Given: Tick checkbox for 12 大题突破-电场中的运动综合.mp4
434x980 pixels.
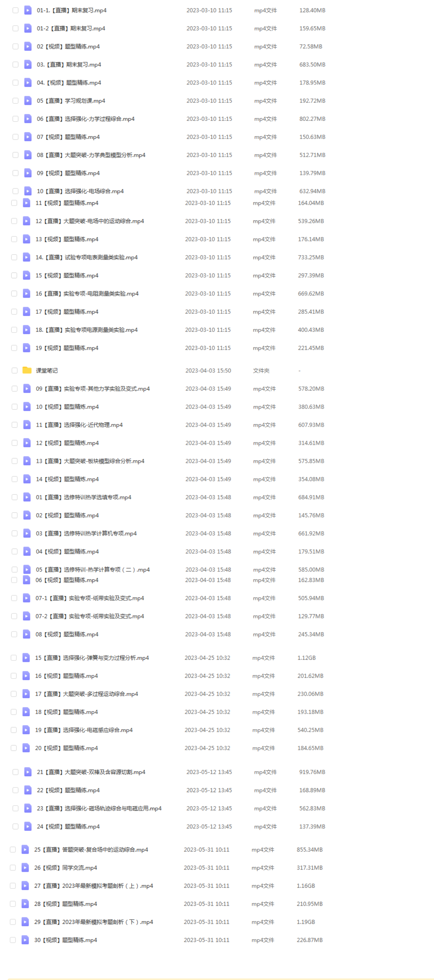Looking at the screenshot, I should [x=14, y=221].
